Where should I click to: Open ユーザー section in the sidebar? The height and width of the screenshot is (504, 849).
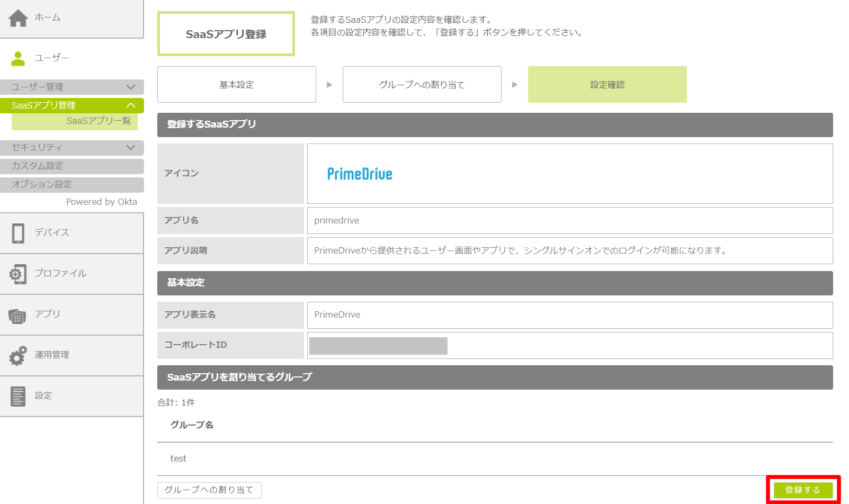pos(72,58)
